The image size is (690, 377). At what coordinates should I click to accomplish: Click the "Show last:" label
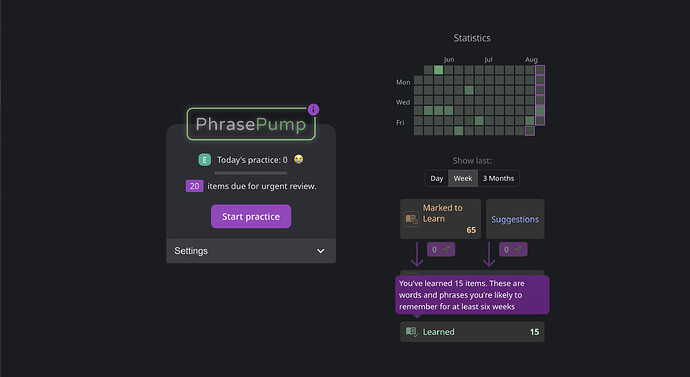pos(472,161)
